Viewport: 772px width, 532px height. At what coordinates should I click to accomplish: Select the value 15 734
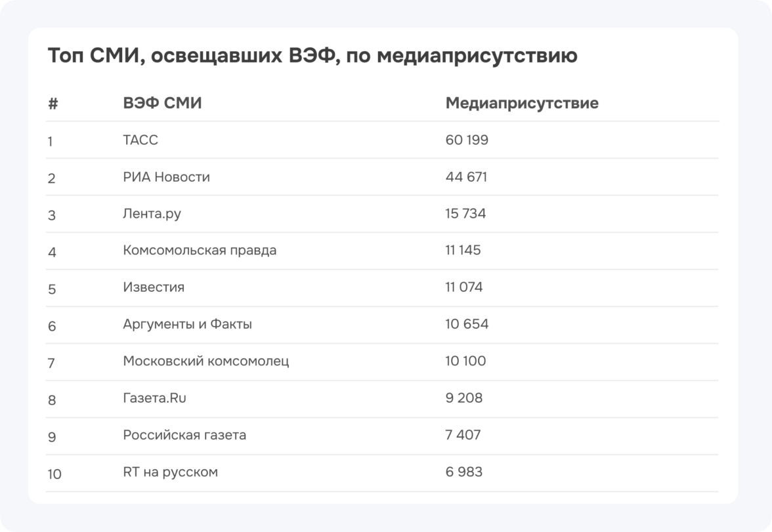(465, 214)
